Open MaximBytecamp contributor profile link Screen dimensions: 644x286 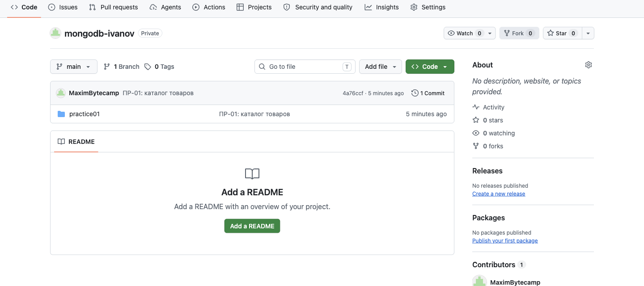coord(515,282)
